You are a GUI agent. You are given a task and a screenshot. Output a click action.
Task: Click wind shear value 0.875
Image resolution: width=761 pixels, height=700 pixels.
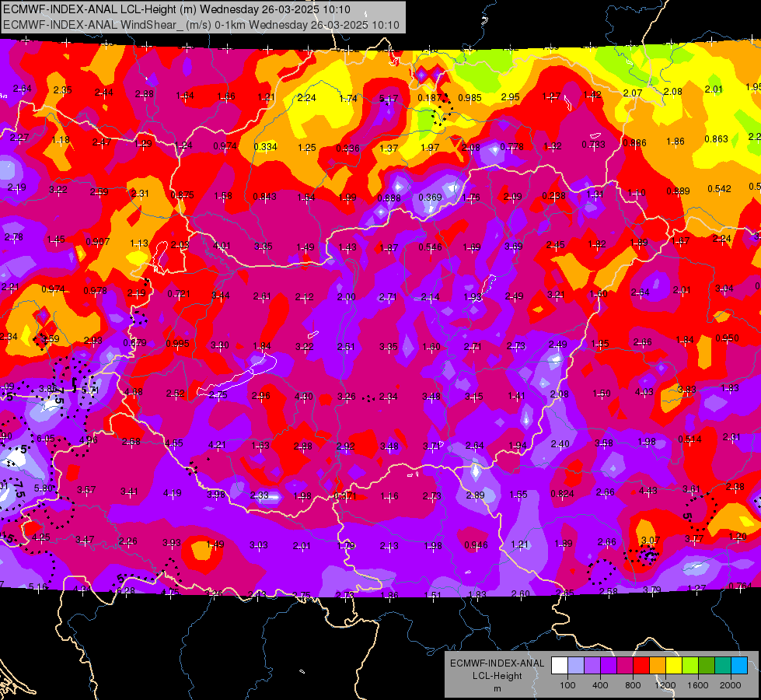183,194
